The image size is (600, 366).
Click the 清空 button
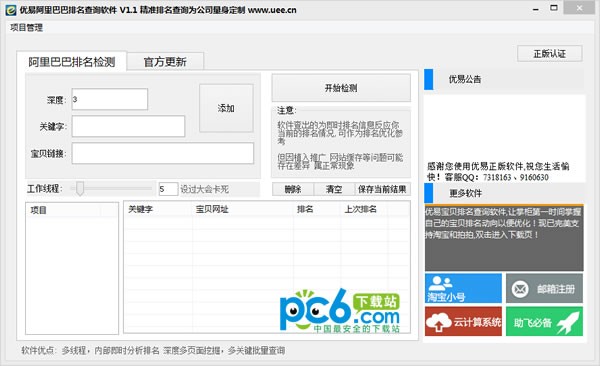pyautogui.click(x=334, y=189)
